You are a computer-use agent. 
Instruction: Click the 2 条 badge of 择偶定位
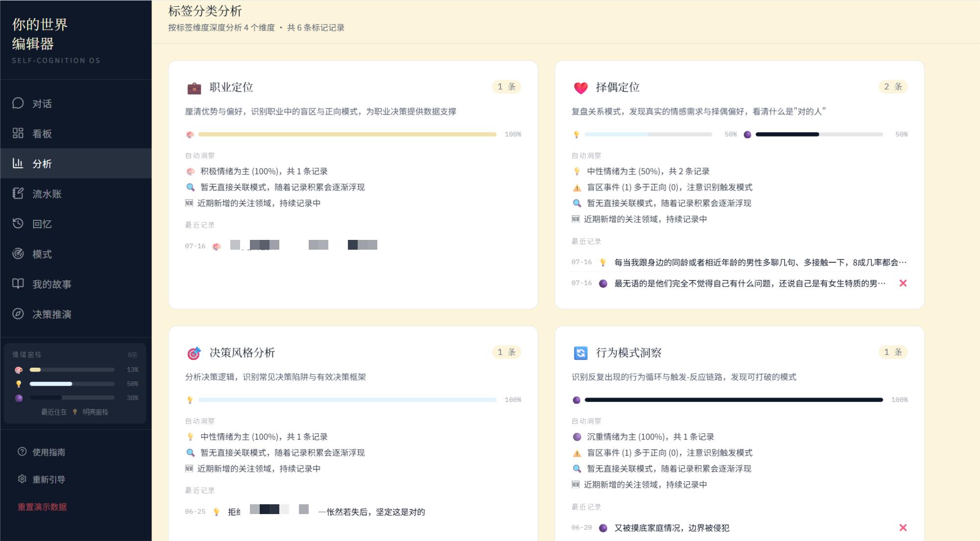[x=893, y=87]
